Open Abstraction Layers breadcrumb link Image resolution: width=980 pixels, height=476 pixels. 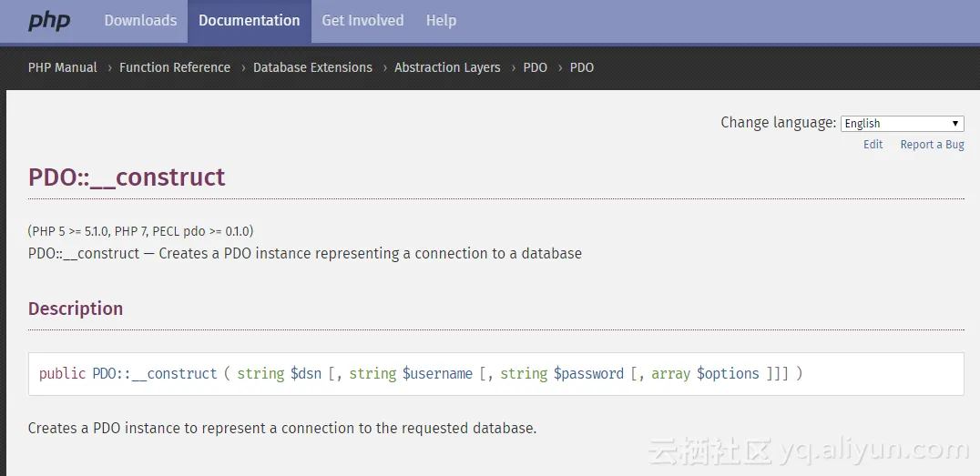[447, 67]
